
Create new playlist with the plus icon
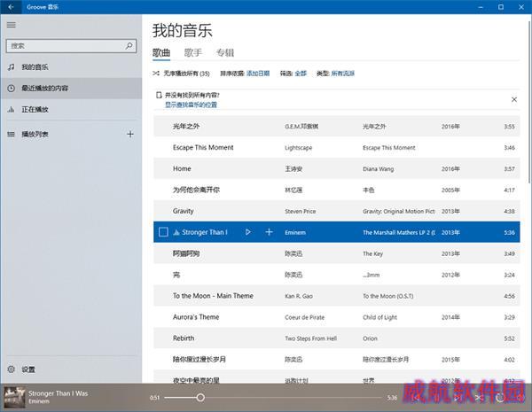tap(130, 135)
